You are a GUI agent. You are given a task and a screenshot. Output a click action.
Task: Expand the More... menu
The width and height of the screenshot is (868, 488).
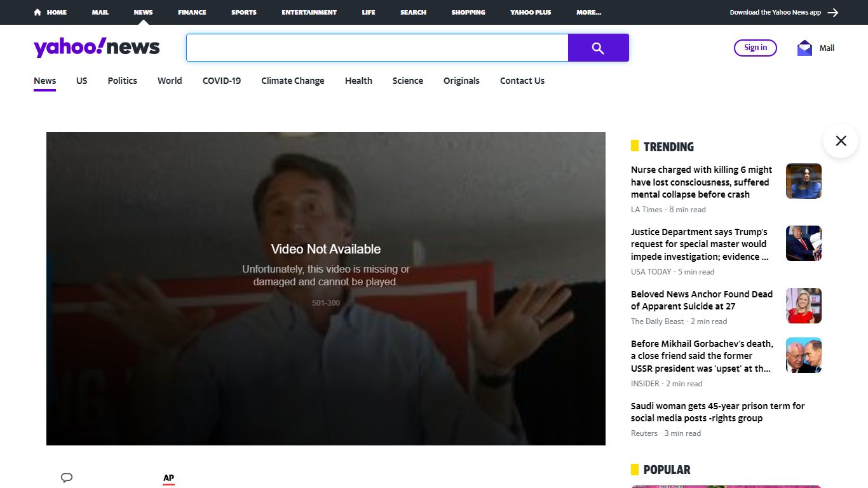point(588,12)
